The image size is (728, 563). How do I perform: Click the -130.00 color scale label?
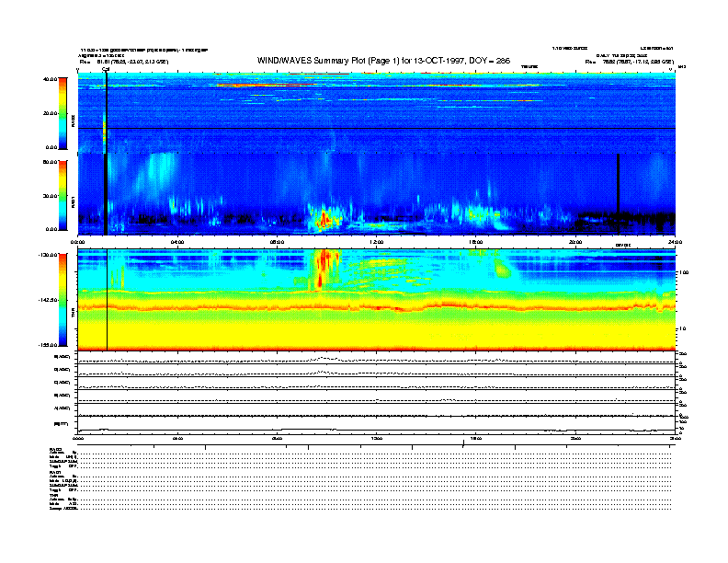pos(48,255)
